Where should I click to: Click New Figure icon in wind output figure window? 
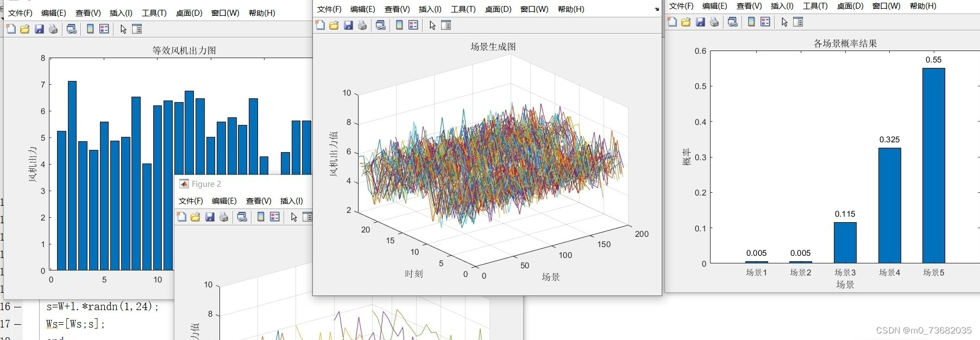[x=11, y=29]
